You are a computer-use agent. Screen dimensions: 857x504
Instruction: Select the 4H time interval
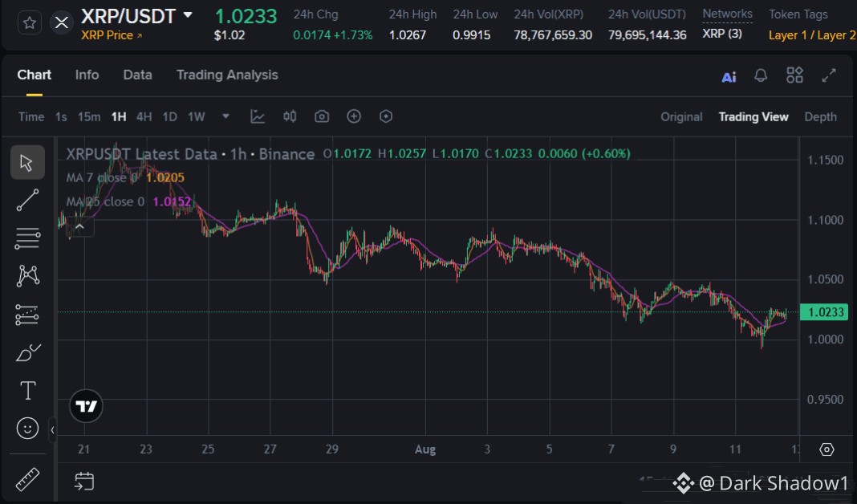coord(144,117)
